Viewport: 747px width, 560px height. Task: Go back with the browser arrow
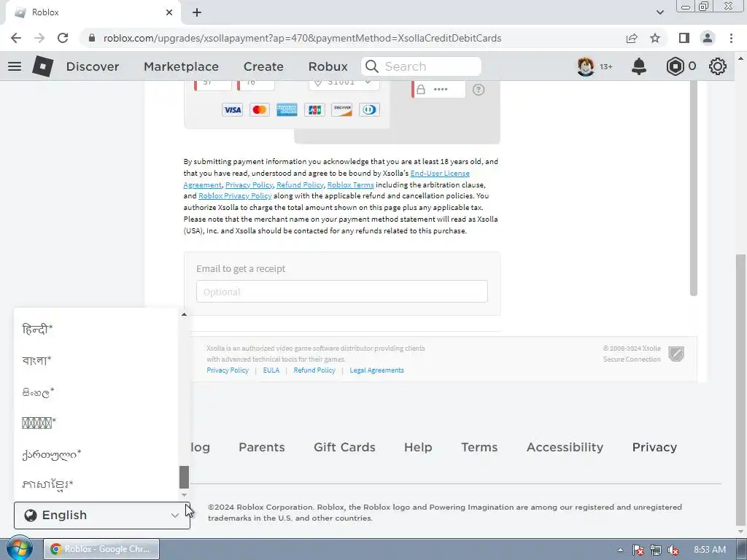coord(16,38)
